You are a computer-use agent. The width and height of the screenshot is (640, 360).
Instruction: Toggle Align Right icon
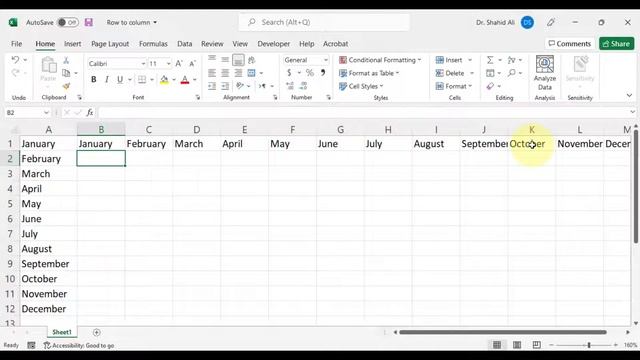point(238,73)
